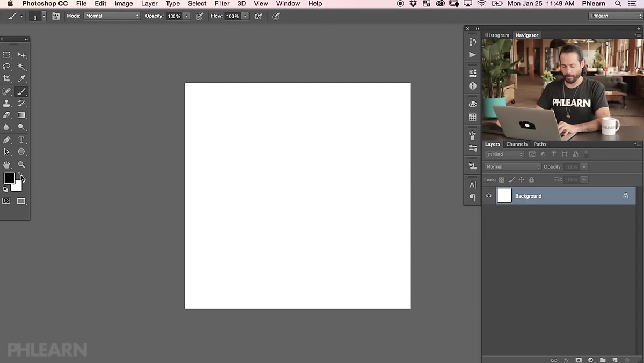Select the Path Selection tool
The width and height of the screenshot is (644, 363).
(x=7, y=152)
